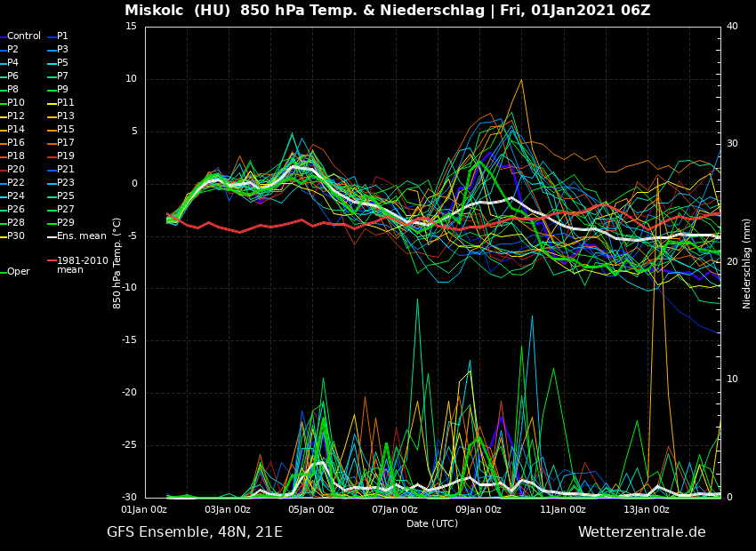Screen dimensions: 756x551
Task: Click the Control legend entry
Action: click(24, 36)
